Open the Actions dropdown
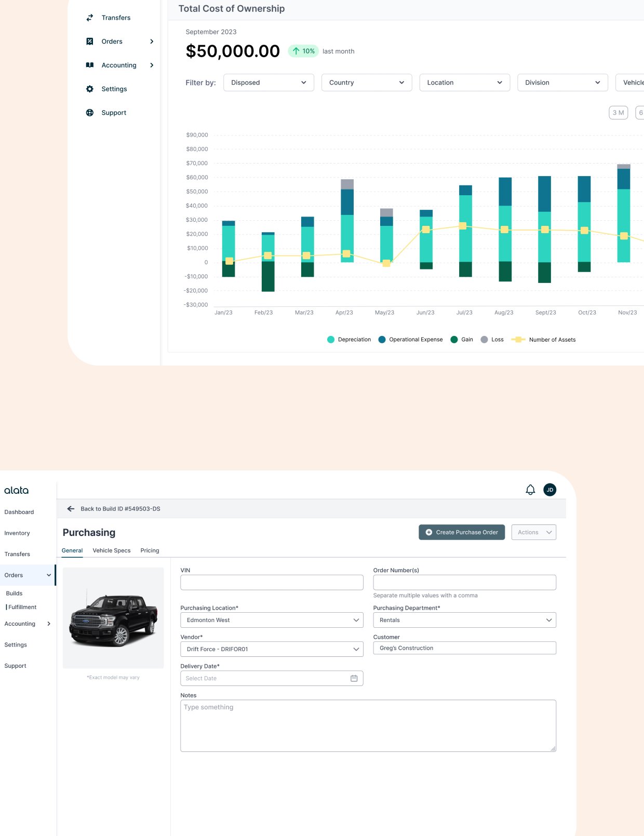Image resolution: width=644 pixels, height=836 pixels. 534,532
